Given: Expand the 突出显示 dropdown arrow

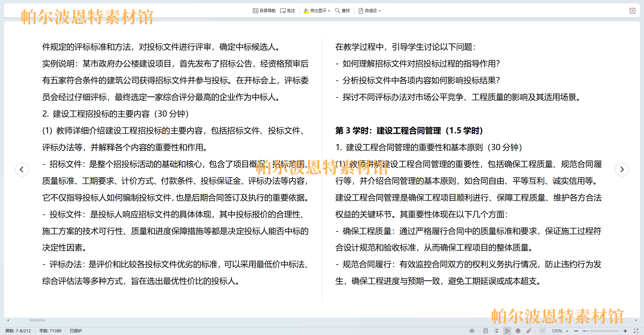Looking at the screenshot, I should (x=329, y=11).
